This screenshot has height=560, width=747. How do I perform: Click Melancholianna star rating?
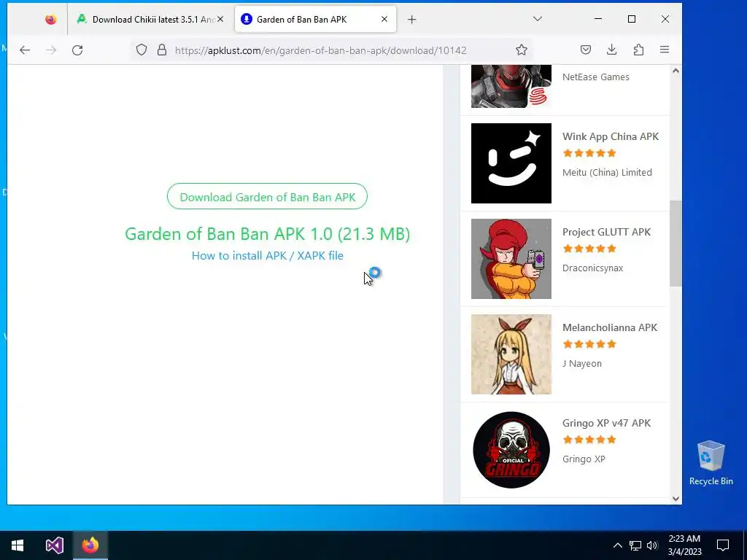[589, 344]
